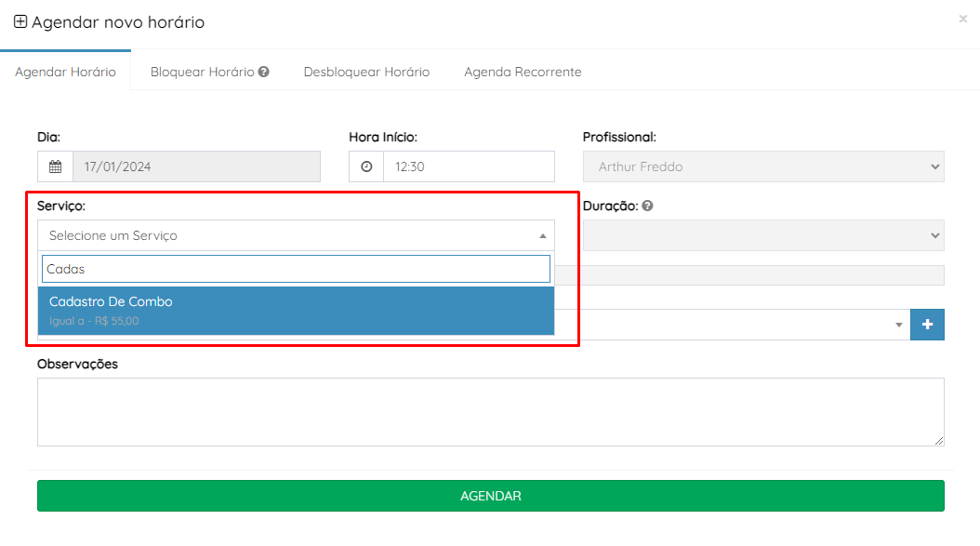Screen dimensions: 980x546
Task: Go to the Desbloquear Horário tab
Action: click(366, 72)
